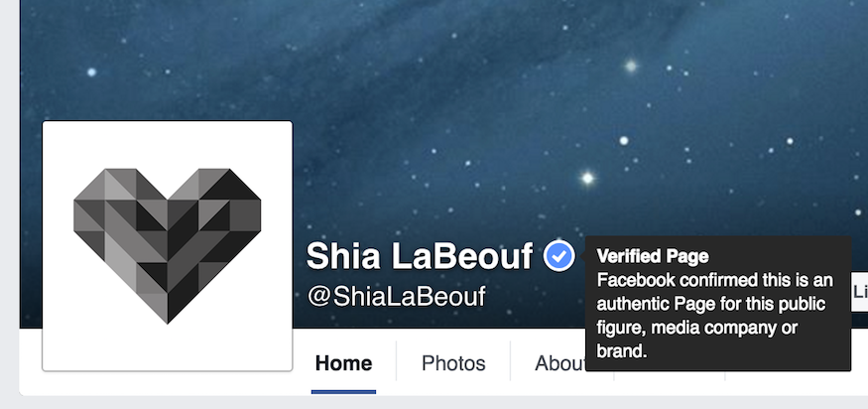Click the glowing blue star at cover's left

tap(91, 72)
